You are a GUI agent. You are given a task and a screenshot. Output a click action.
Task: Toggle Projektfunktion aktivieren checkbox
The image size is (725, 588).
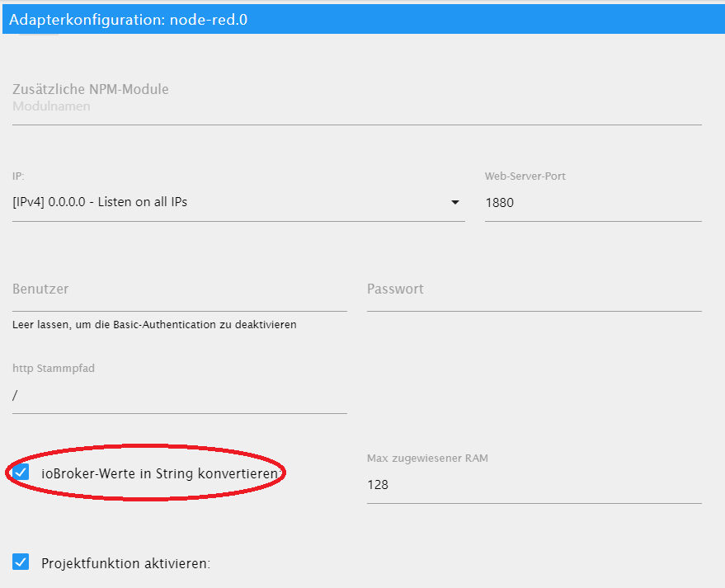(x=21, y=562)
